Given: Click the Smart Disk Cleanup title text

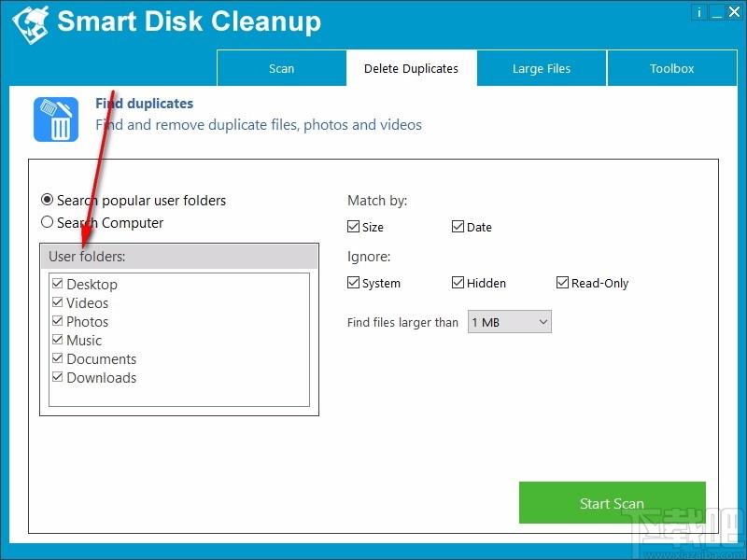Looking at the screenshot, I should 190,21.
